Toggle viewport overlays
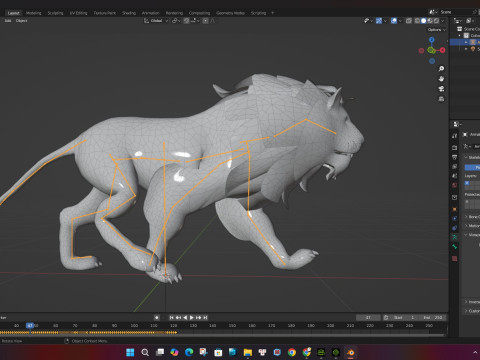 click(394, 21)
